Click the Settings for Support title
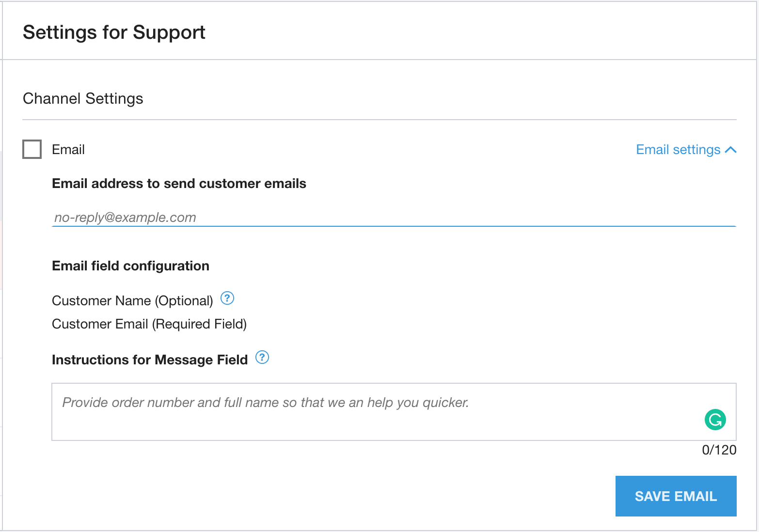The image size is (759, 532). [114, 32]
